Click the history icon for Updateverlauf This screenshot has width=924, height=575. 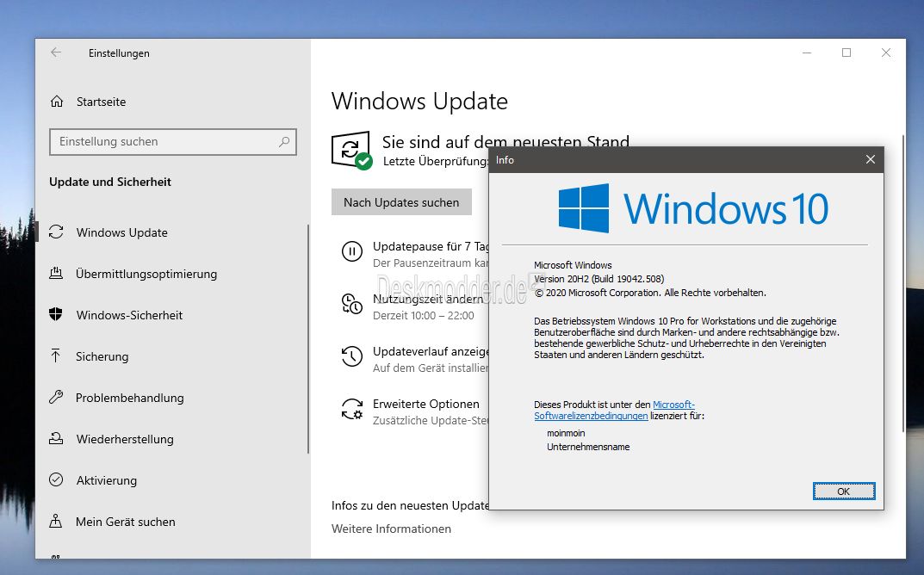(x=352, y=356)
